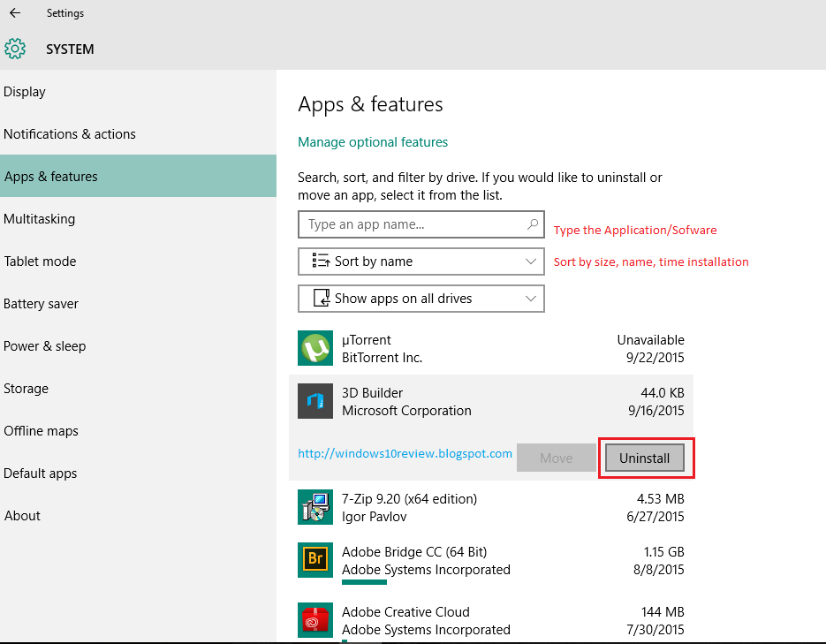Open the About page
Image resolution: width=826 pixels, height=644 pixels.
point(138,516)
